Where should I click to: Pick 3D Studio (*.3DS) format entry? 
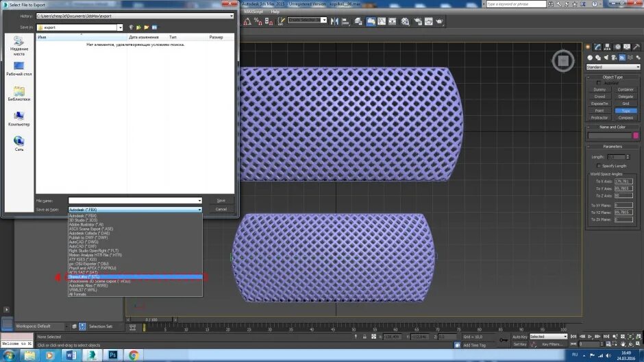point(135,220)
